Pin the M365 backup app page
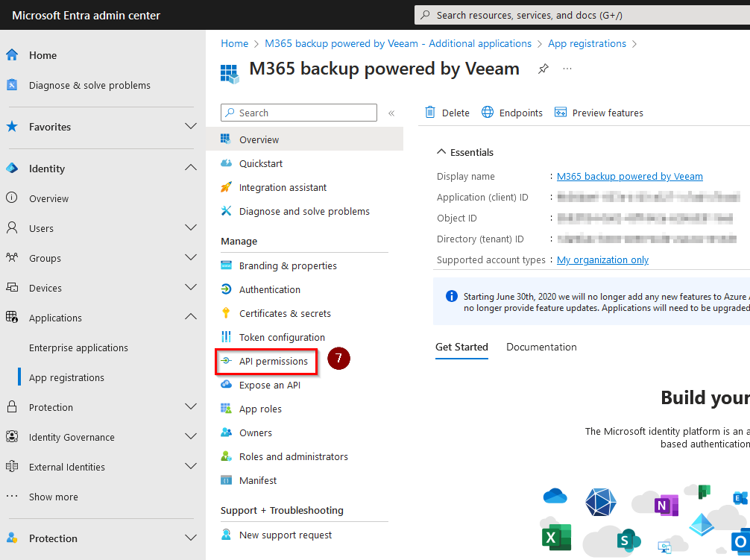750x560 pixels. (543, 69)
